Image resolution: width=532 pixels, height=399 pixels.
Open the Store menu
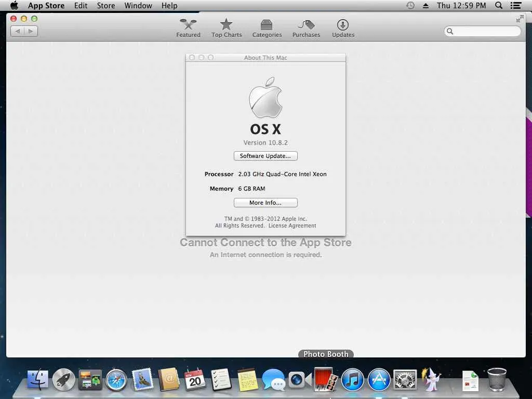(106, 5)
